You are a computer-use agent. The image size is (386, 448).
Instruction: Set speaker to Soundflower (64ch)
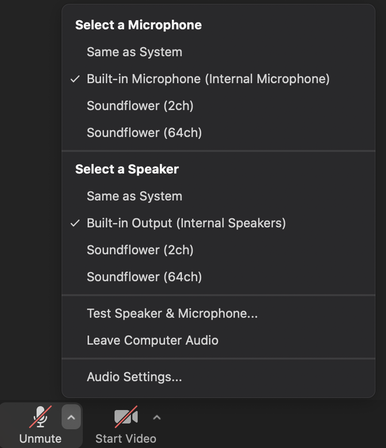[x=218, y=277]
